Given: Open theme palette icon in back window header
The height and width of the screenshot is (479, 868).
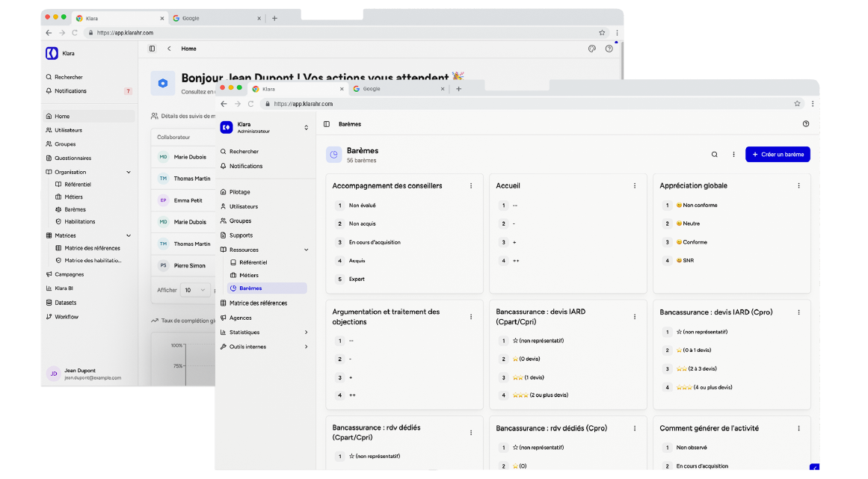Looking at the screenshot, I should click(592, 49).
